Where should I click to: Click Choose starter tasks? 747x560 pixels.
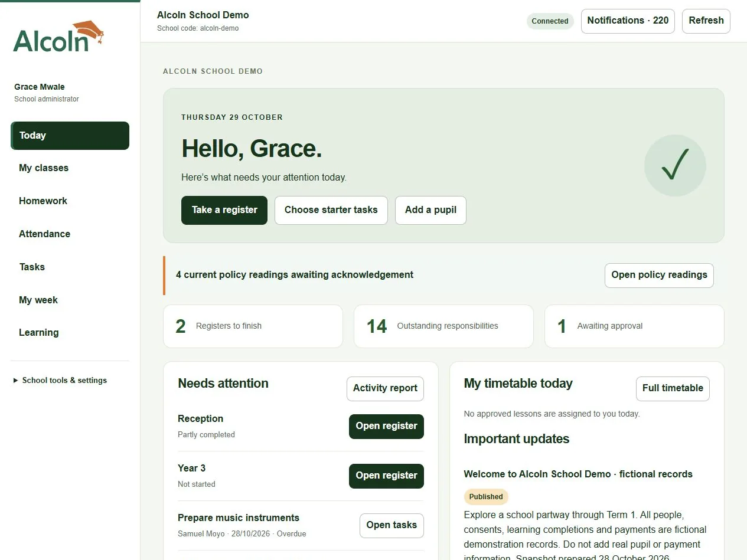(x=331, y=210)
